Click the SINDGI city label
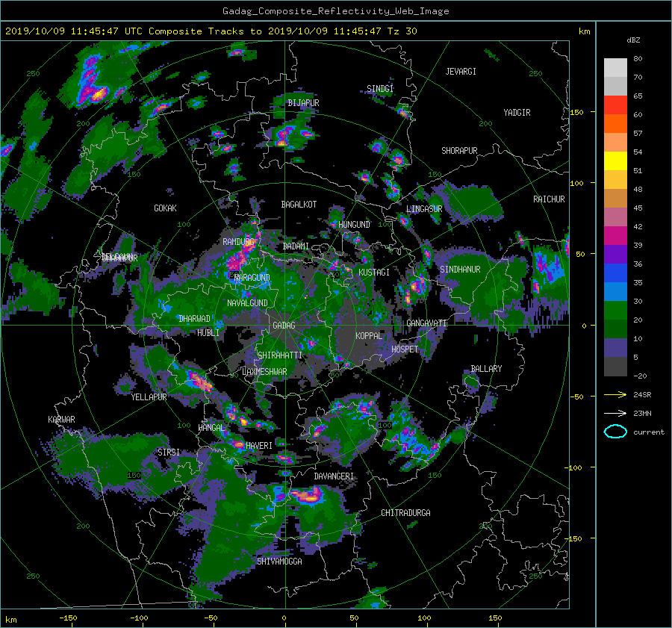This screenshot has width=672, height=628. pyautogui.click(x=380, y=89)
